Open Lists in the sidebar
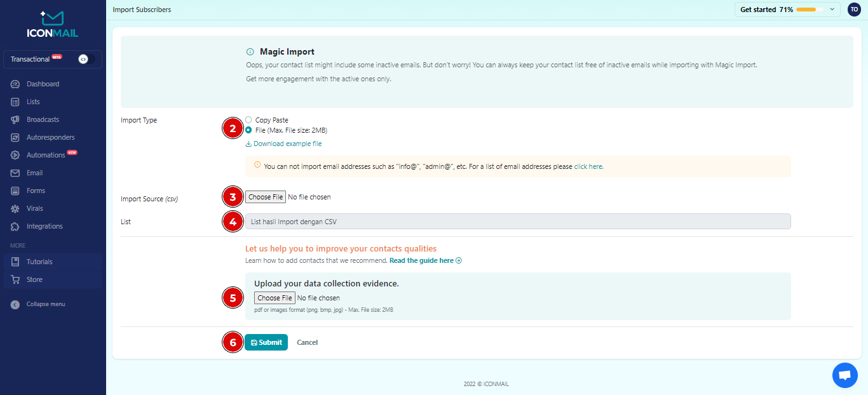The image size is (868, 395). coord(33,102)
